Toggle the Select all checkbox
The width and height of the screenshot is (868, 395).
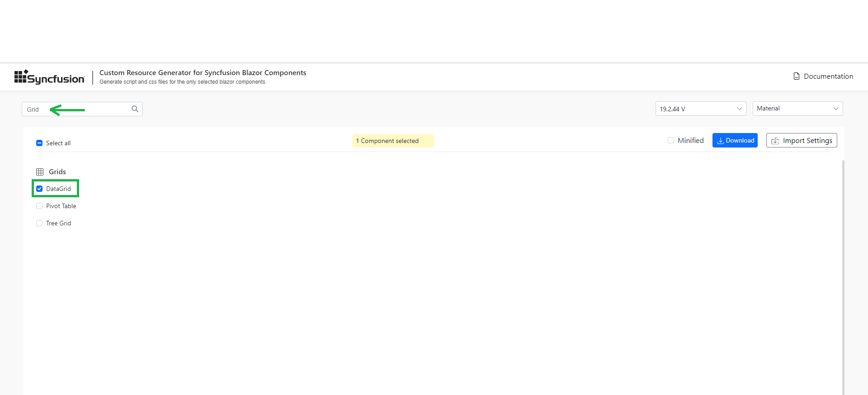39,143
